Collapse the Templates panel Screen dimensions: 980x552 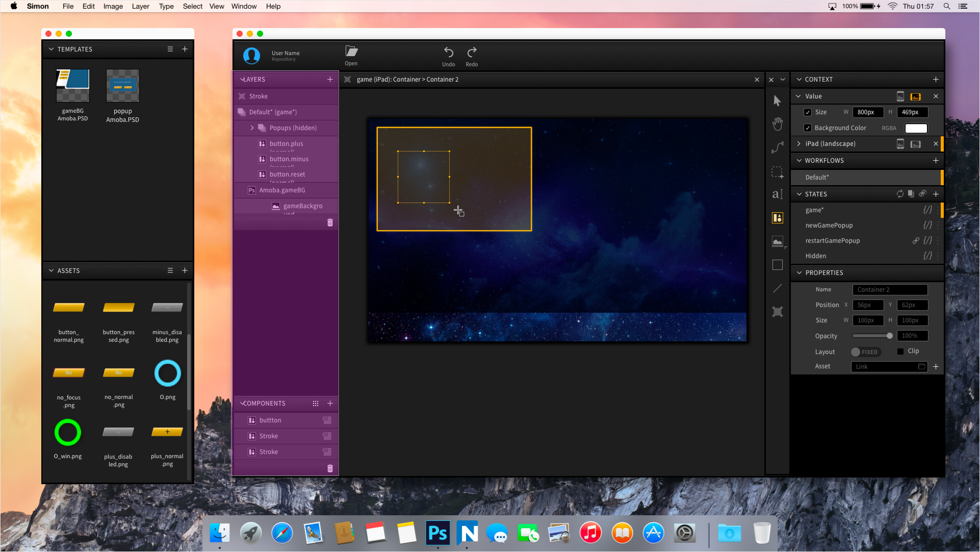[51, 49]
